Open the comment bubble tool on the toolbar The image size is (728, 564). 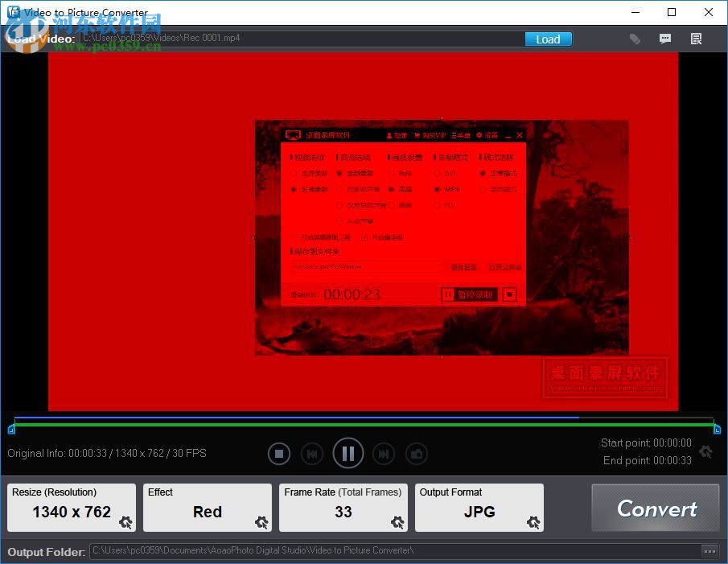coord(665,38)
